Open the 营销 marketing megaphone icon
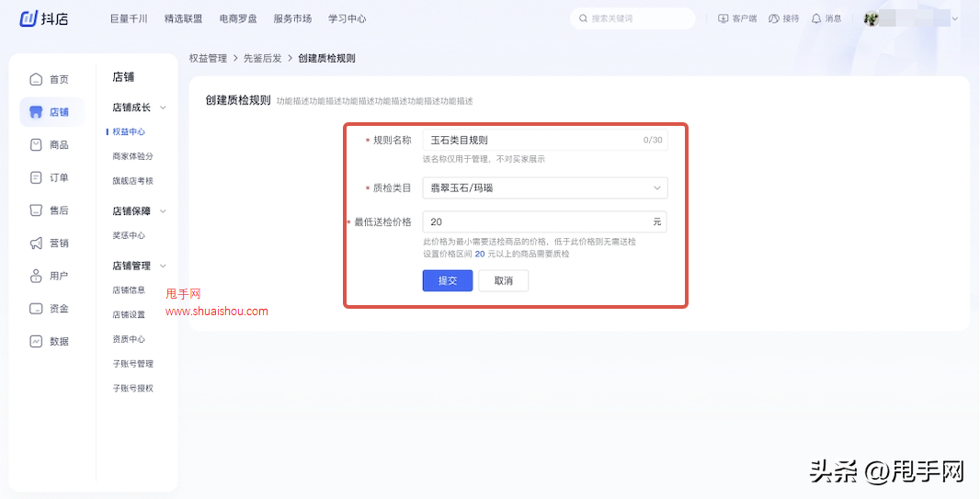This screenshot has width=980, height=499. pos(36,244)
